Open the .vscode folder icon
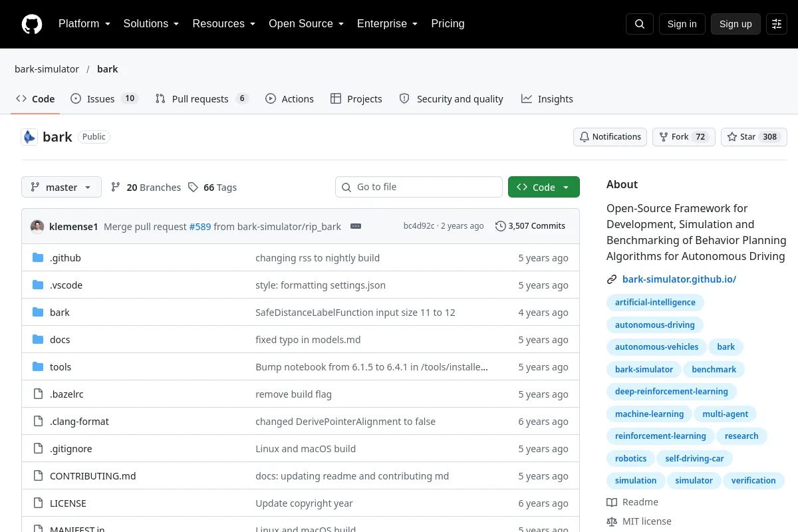 38,285
